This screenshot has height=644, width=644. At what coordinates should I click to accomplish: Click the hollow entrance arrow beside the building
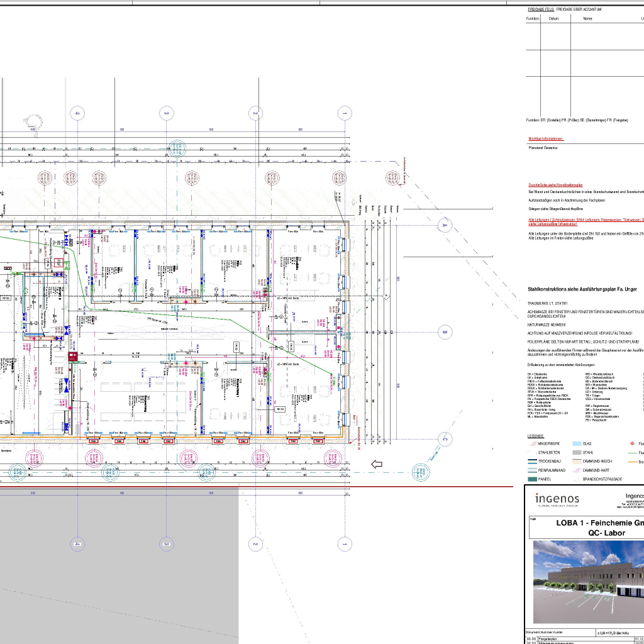tap(377, 464)
